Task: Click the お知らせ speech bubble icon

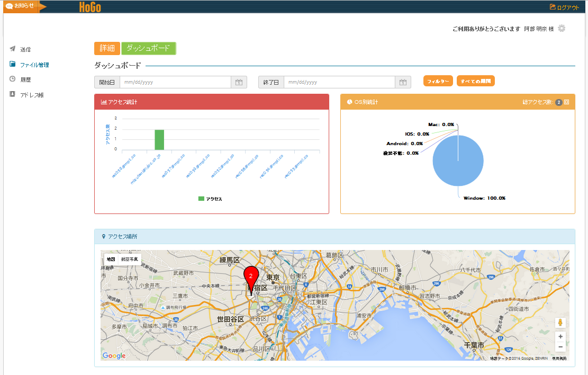Action: [x=10, y=5]
